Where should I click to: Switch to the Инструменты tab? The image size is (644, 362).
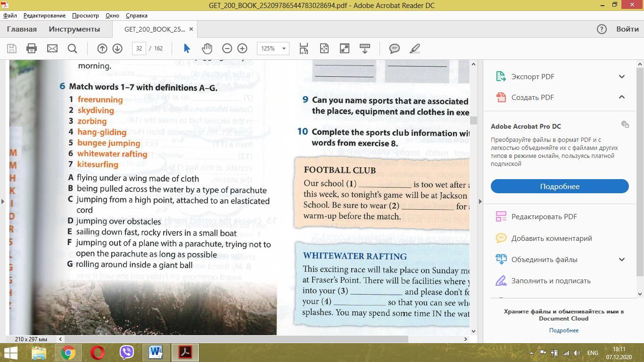[x=74, y=29]
